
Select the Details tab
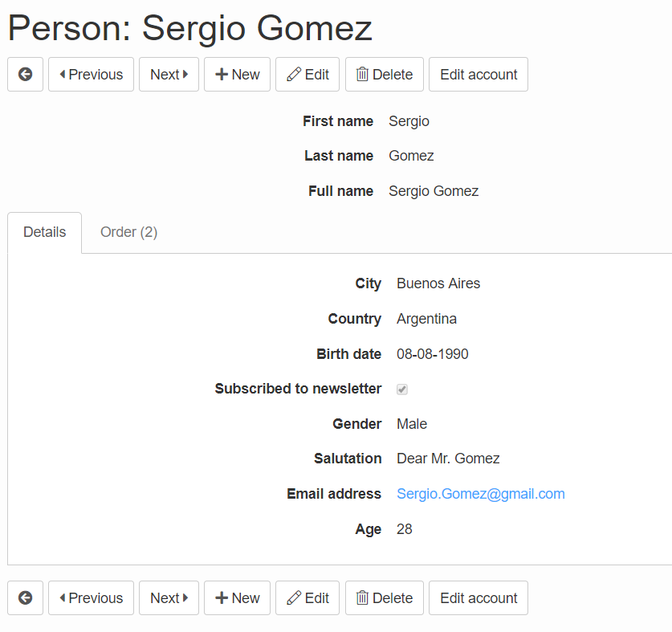pyautogui.click(x=45, y=232)
